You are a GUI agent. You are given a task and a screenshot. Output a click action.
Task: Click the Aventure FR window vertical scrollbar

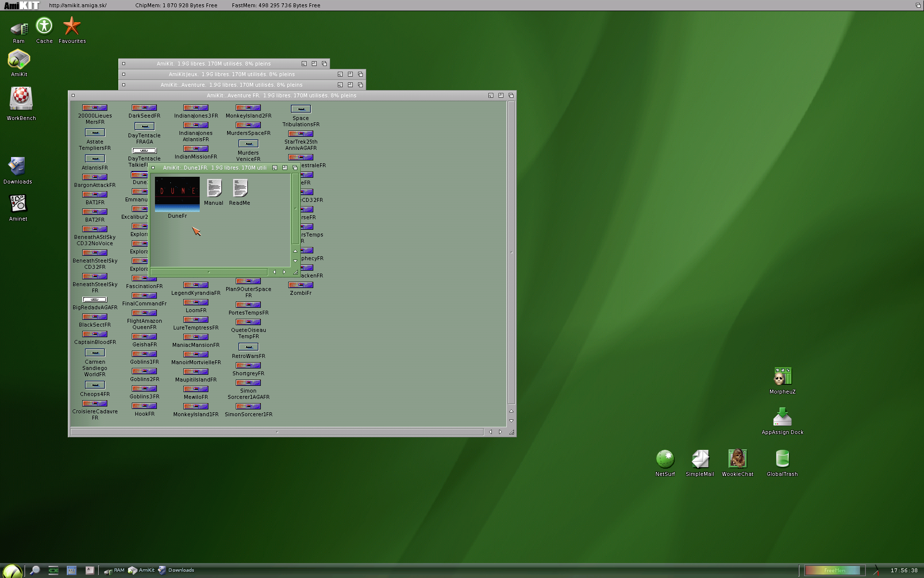click(511, 253)
